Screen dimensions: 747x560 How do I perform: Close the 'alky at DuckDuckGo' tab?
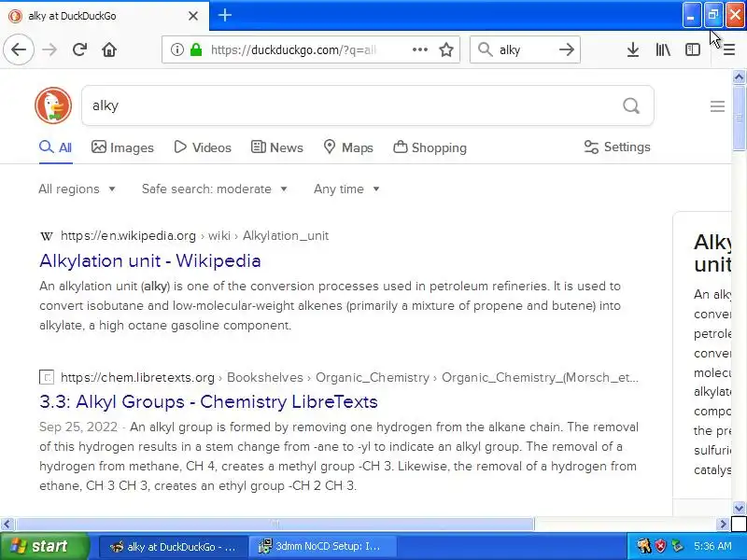(x=193, y=16)
